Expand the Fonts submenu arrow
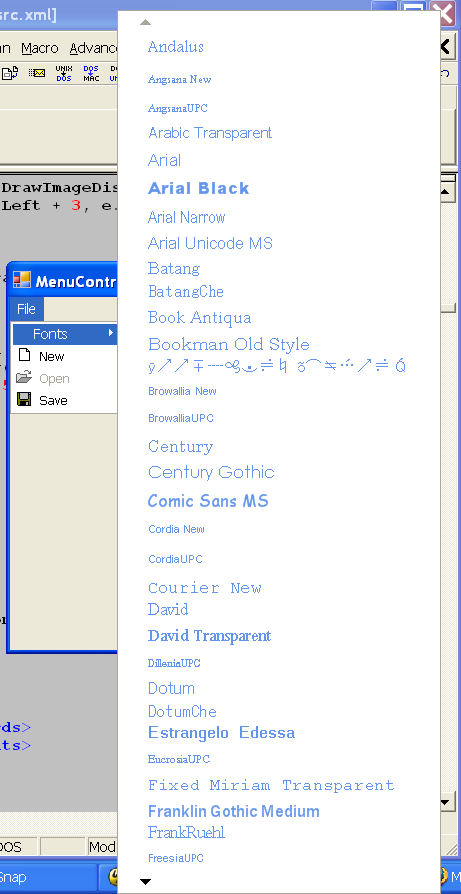The image size is (461, 894). [x=112, y=332]
